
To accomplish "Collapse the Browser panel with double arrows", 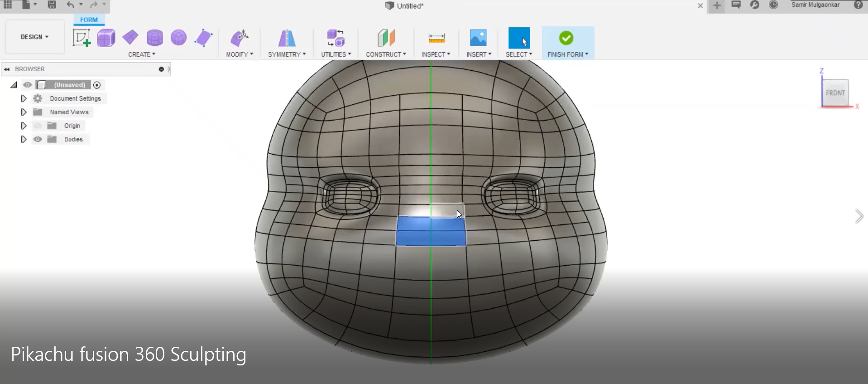I will [7, 69].
